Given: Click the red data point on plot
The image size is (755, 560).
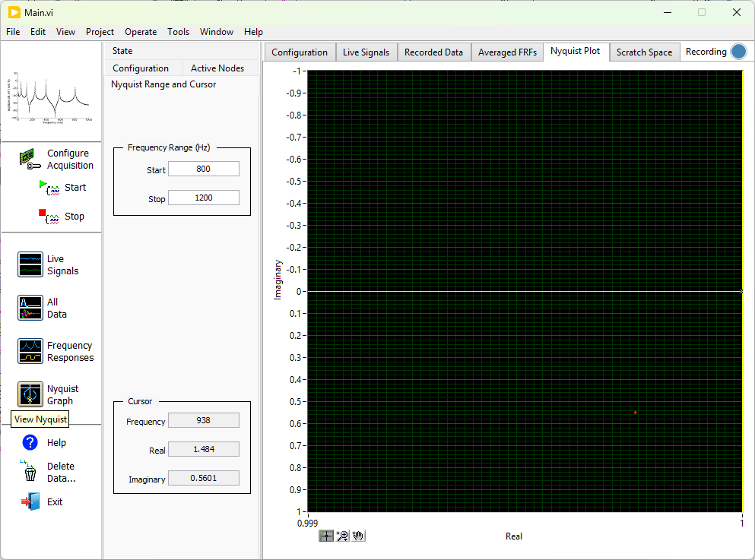Looking at the screenshot, I should coord(636,413).
